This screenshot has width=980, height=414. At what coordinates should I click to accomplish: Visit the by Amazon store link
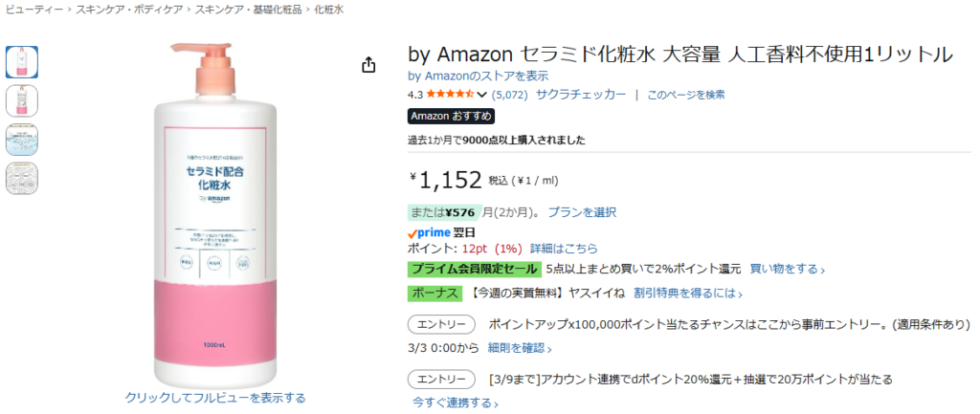click(x=478, y=76)
